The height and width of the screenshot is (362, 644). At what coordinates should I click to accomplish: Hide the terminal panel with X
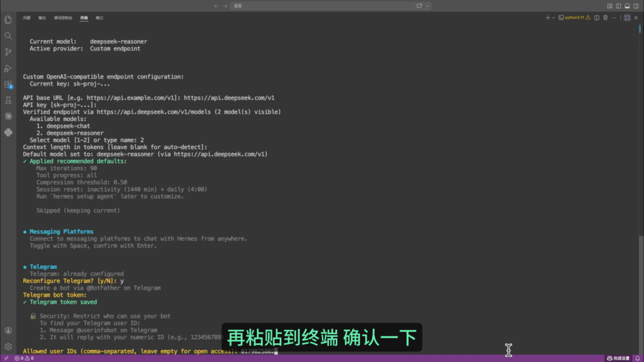coord(636,18)
